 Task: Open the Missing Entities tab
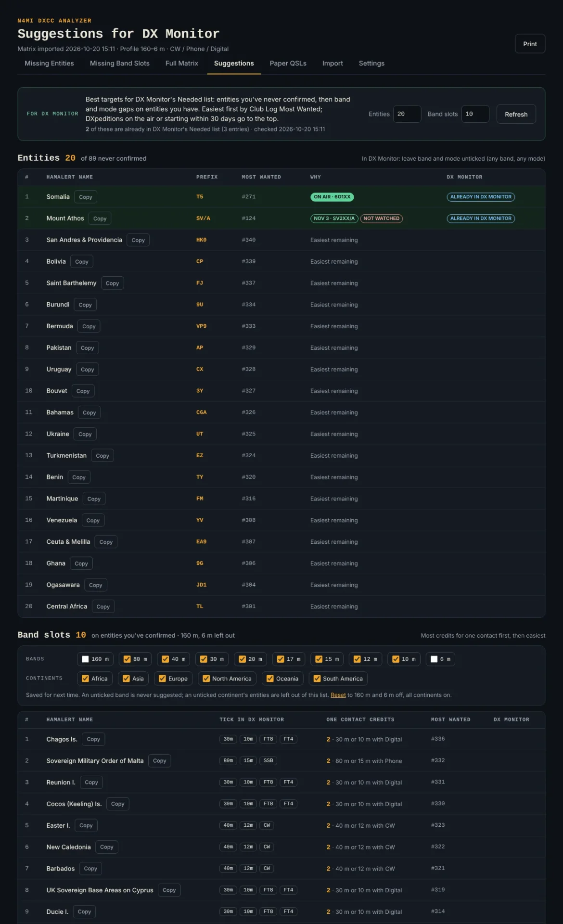[x=49, y=64]
